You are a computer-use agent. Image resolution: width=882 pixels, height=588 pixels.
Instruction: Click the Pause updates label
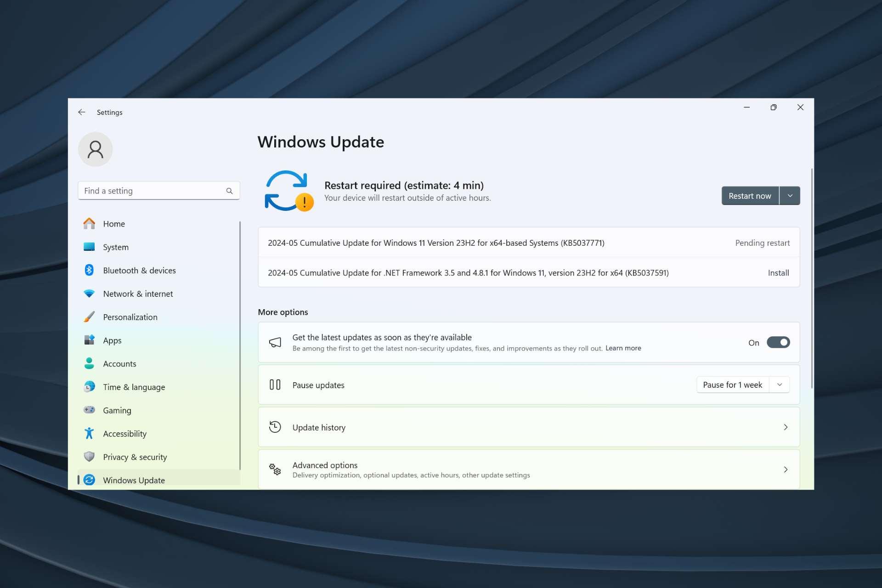pos(318,385)
